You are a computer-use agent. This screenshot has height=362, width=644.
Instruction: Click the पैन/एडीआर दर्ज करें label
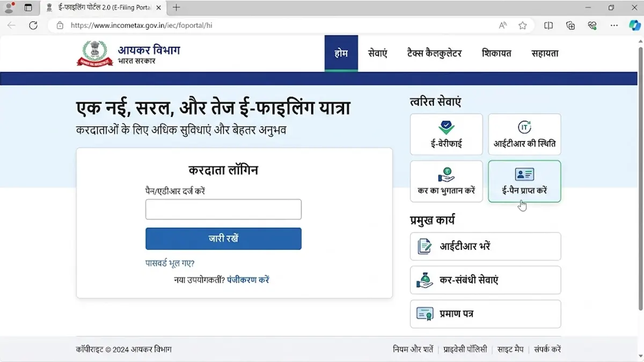(x=175, y=190)
